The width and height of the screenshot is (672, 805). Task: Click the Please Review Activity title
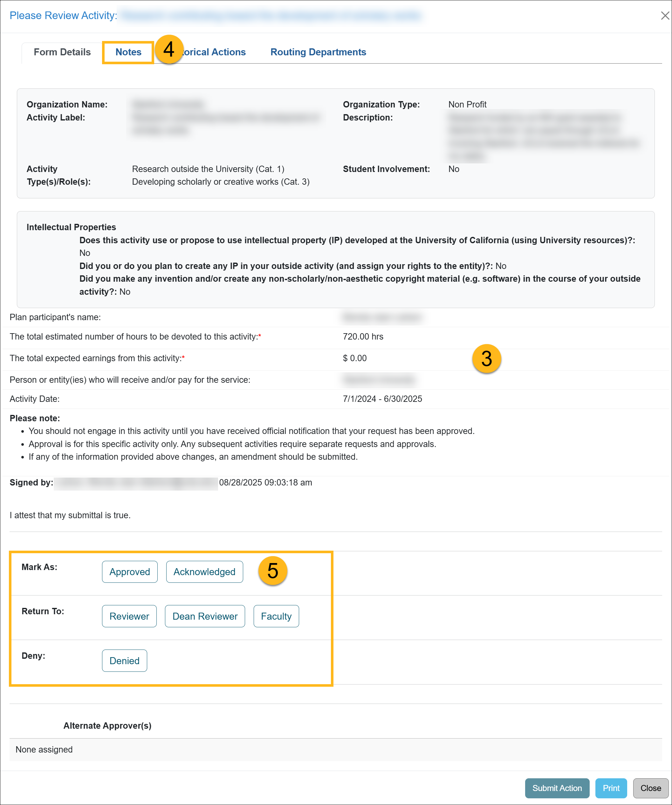[x=63, y=15]
